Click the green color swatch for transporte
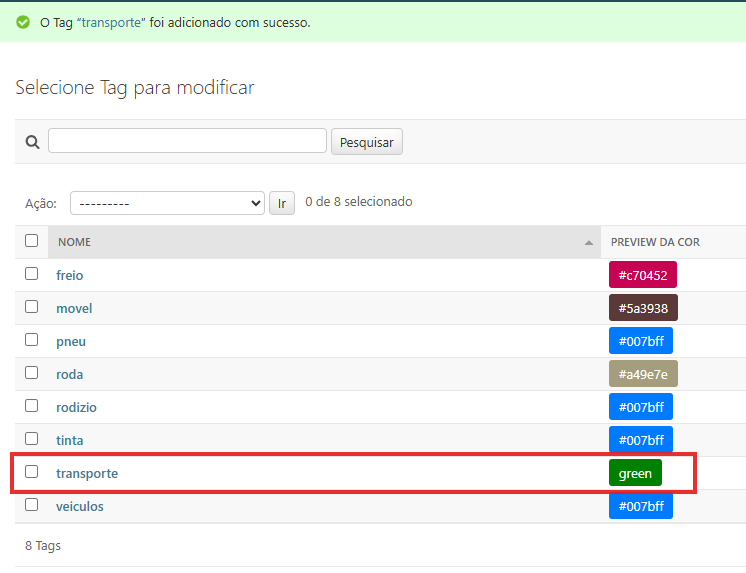The image size is (746, 573). [635, 473]
